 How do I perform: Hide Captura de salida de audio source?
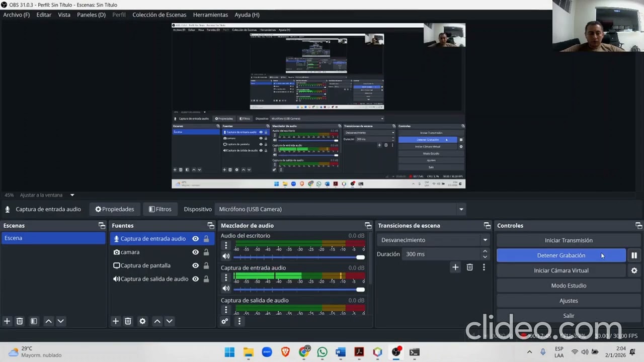[x=195, y=279]
